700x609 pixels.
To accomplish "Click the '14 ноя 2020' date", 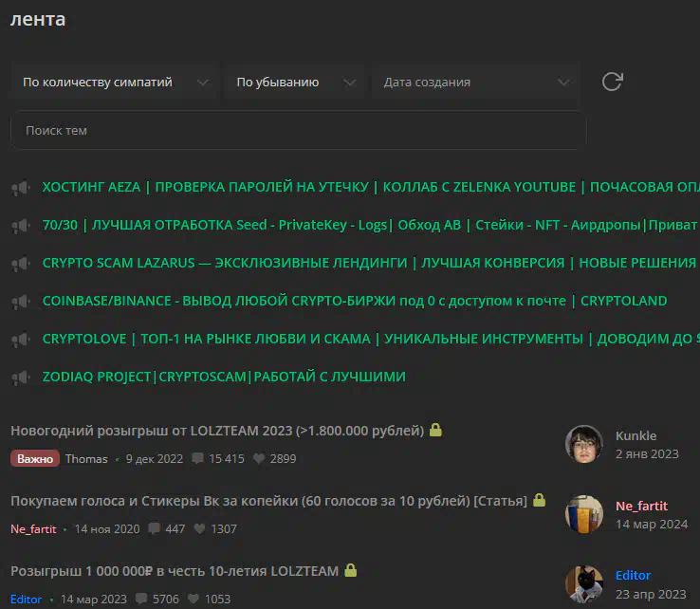I will coord(107,529).
